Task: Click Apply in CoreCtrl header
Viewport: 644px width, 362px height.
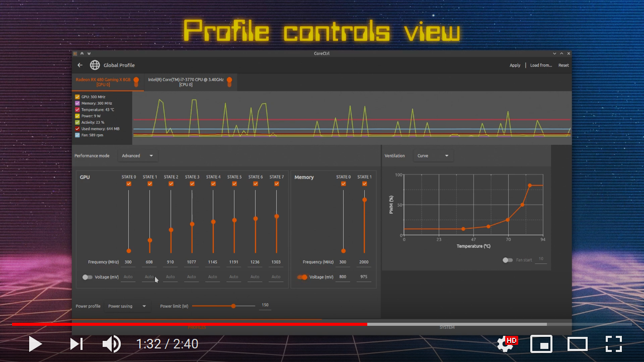Action: coord(515,65)
